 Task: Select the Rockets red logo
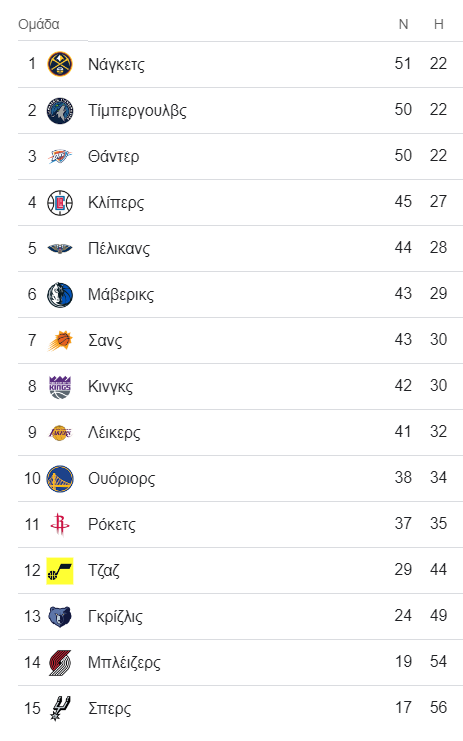[x=60, y=525]
